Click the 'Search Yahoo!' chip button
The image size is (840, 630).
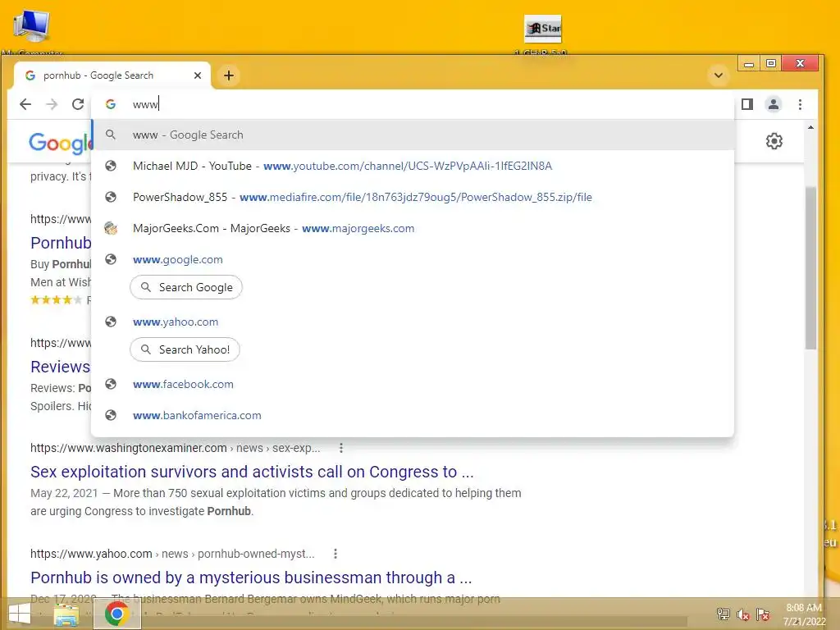pos(185,349)
